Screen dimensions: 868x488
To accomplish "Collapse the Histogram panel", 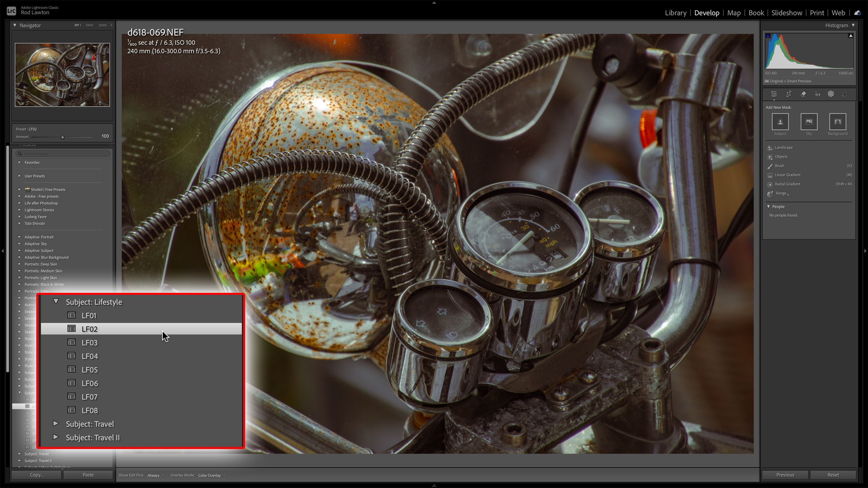I will pos(853,25).
